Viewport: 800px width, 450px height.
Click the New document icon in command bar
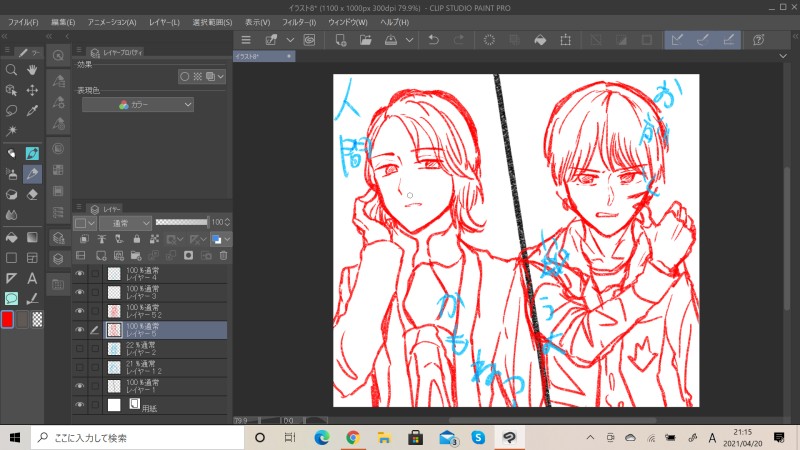click(x=340, y=40)
